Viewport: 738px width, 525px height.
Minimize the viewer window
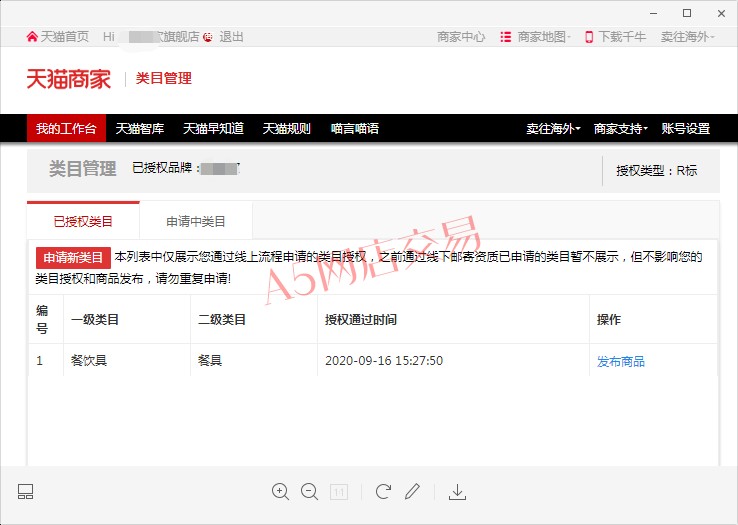pyautogui.click(x=653, y=13)
